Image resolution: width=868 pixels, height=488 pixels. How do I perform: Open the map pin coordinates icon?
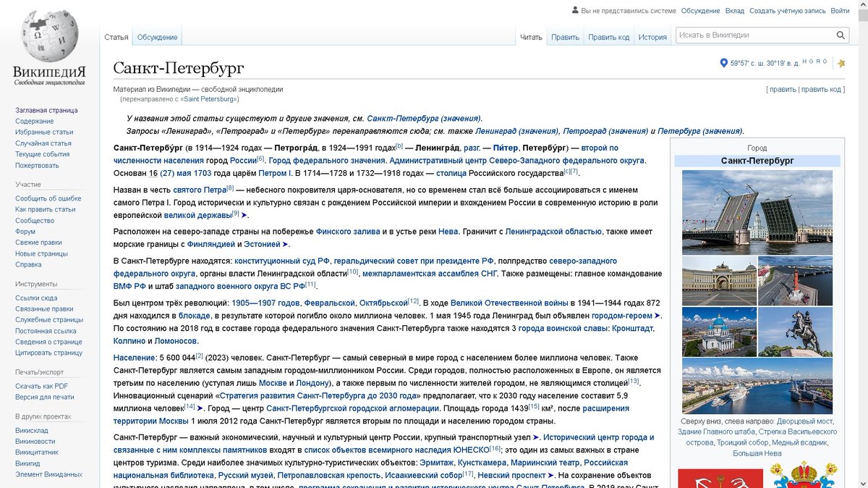(x=723, y=64)
